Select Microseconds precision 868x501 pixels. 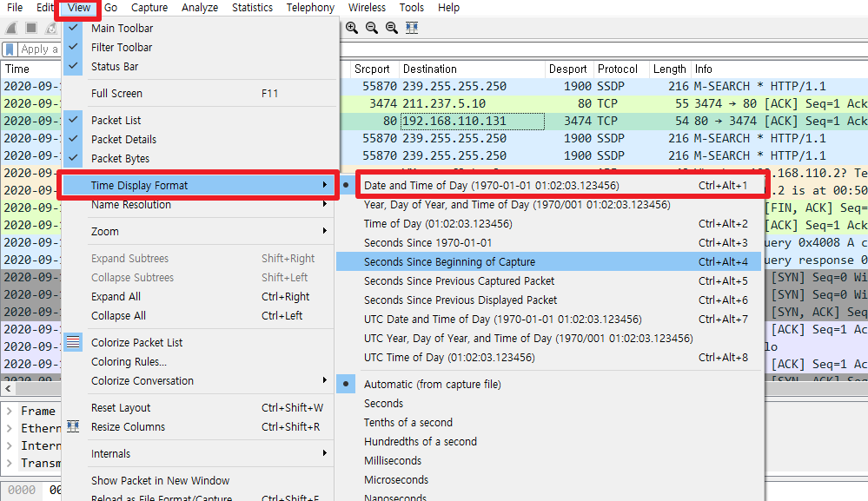(549, 480)
